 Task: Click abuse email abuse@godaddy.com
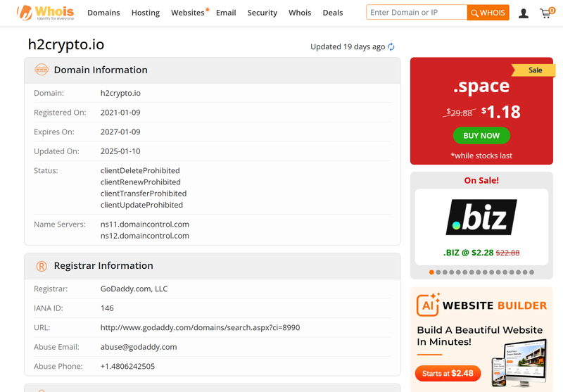(139, 347)
